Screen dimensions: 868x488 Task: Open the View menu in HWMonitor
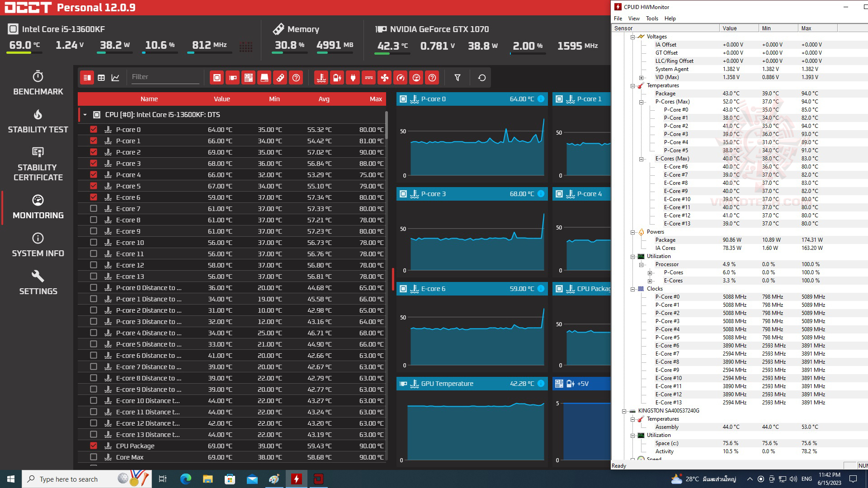point(633,19)
